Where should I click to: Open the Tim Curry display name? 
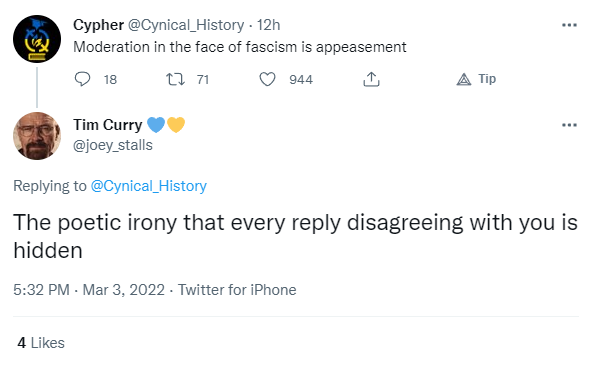point(108,125)
